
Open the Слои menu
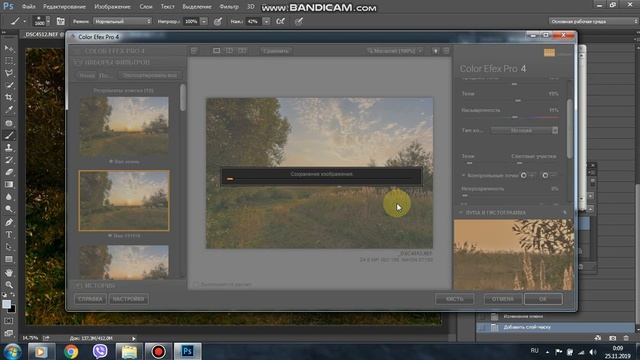(x=146, y=7)
